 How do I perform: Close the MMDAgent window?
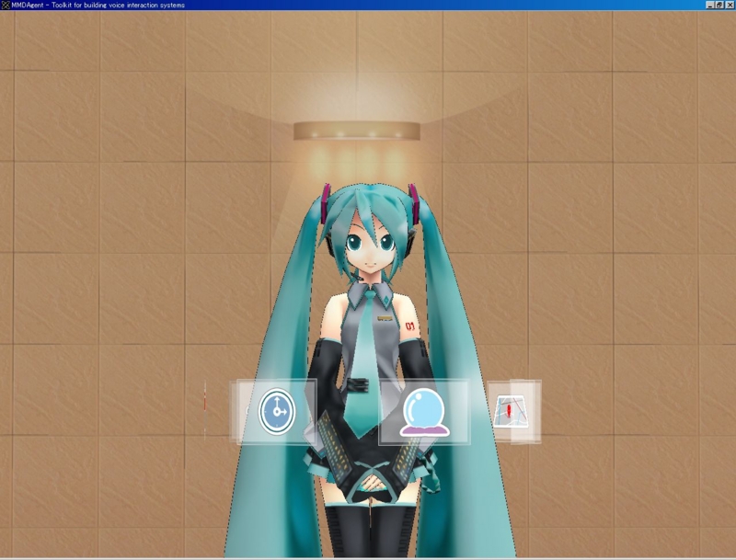730,5
